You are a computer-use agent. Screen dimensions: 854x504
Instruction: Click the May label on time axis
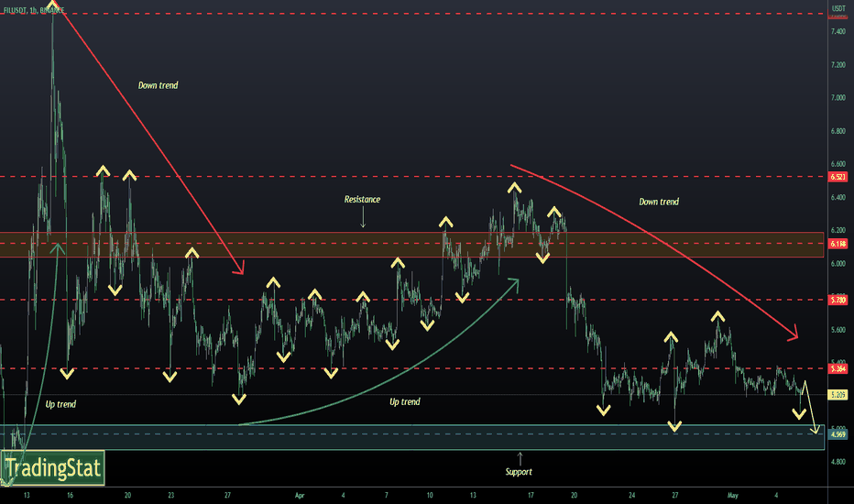732,495
